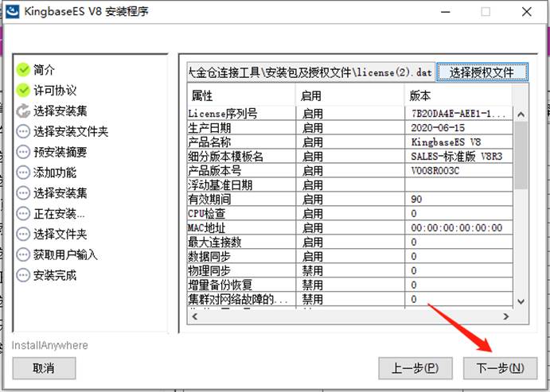550x392 pixels.
Task: Click the 2020-06-15 date value
Action: click(438, 128)
